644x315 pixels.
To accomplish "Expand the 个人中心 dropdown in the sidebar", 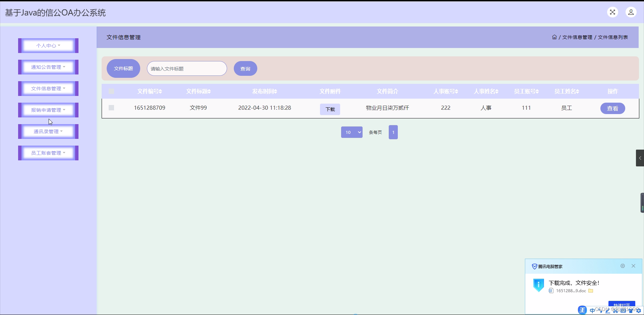I will 48,45.
